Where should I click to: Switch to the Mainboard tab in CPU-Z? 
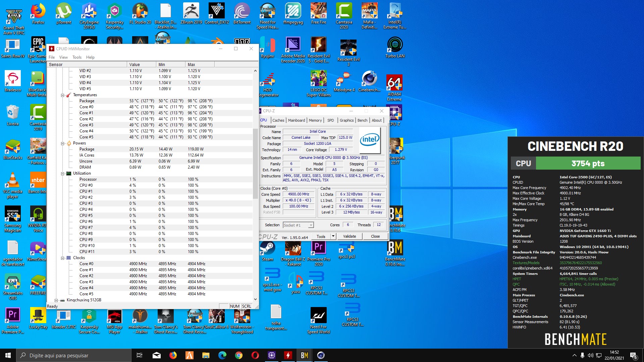click(297, 120)
